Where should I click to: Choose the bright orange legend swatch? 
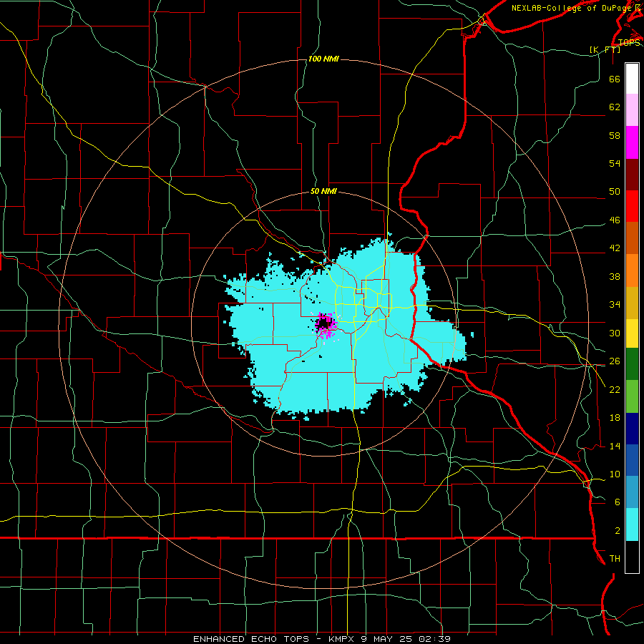tap(632, 270)
